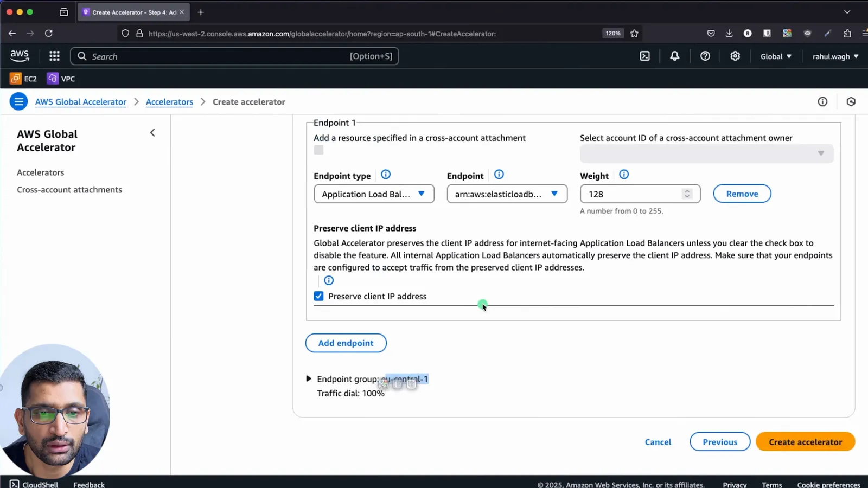The height and width of the screenshot is (488, 868).
Task: Bookmark this page with the star icon
Action: tap(634, 33)
